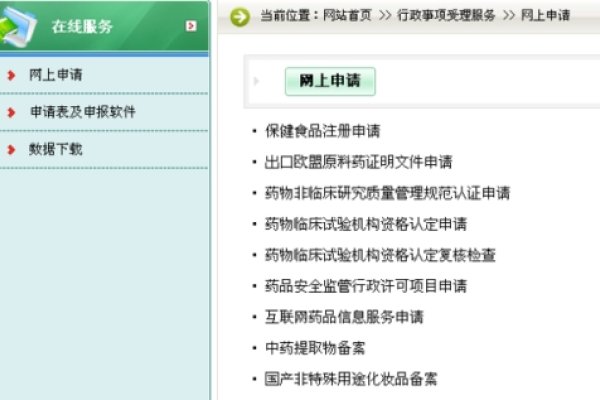The image size is (600, 400).
Task: Open 药物临床试验机构资格认定申请 link
Action: click(x=366, y=224)
